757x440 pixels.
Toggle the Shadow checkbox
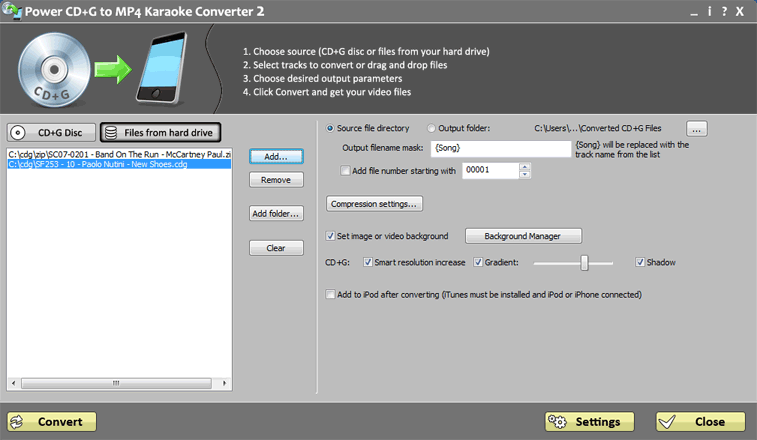[640, 262]
